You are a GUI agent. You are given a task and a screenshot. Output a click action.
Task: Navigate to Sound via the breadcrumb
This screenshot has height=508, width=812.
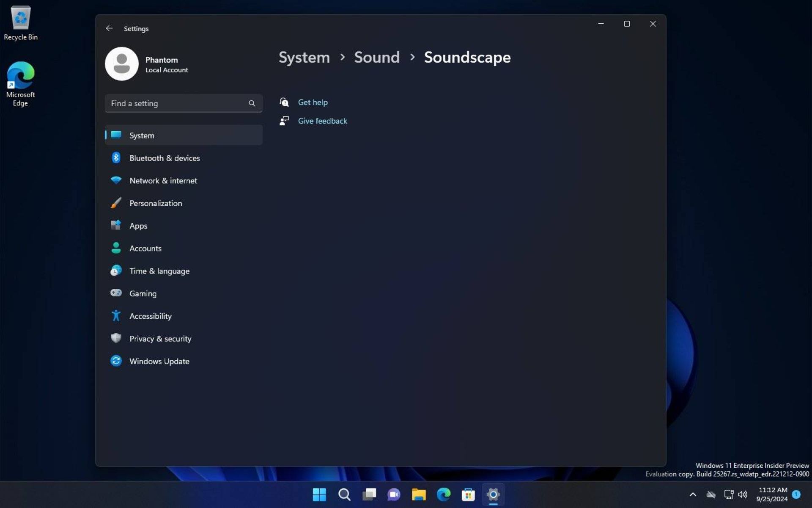376,57
